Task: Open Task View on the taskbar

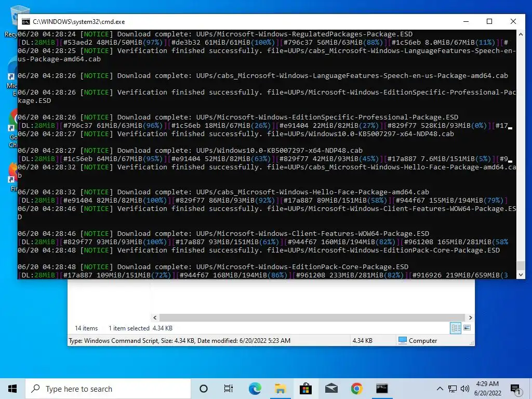Action: [x=229, y=389]
